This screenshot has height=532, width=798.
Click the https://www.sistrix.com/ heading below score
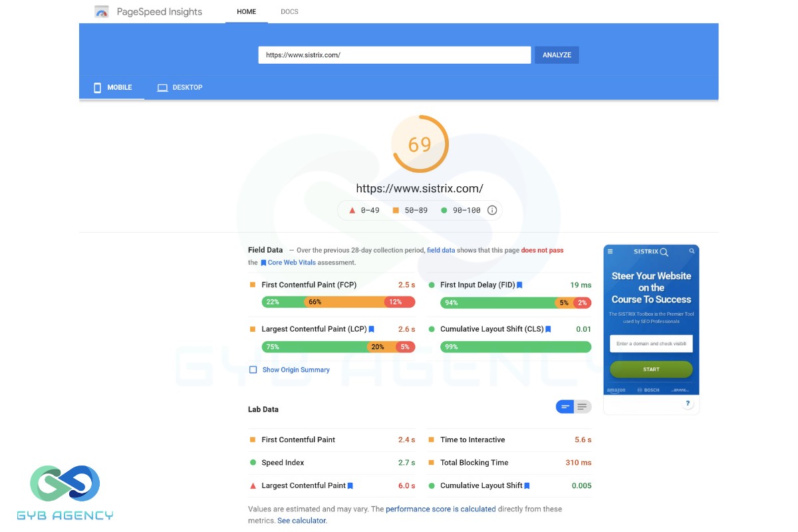[420, 189]
